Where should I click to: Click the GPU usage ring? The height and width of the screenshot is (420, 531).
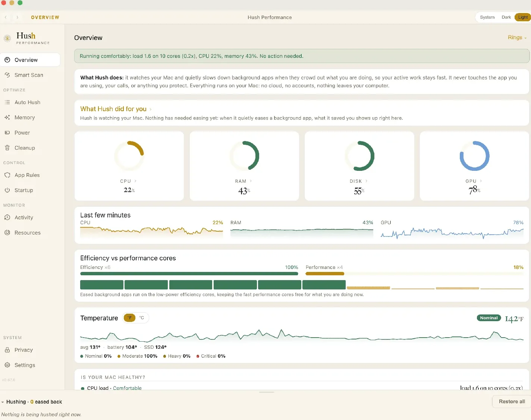click(474, 156)
